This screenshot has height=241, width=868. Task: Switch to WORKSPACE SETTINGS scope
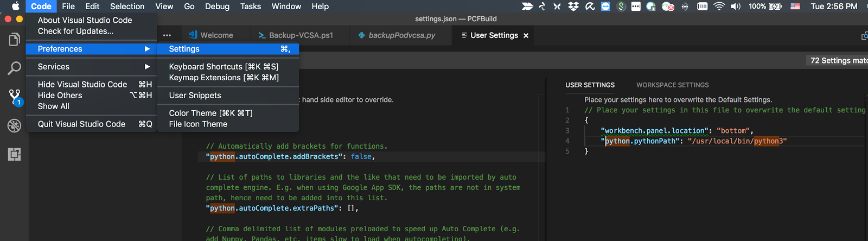click(x=673, y=85)
